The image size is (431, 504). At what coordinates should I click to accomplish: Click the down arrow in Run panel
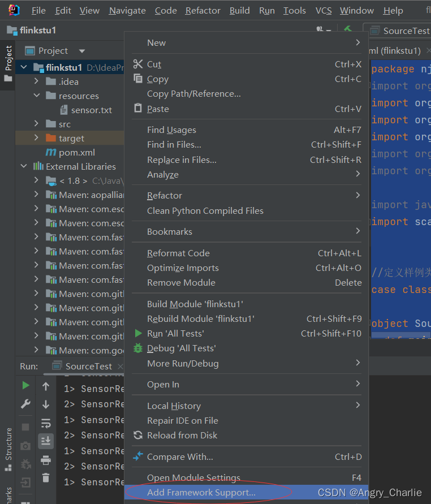46,404
